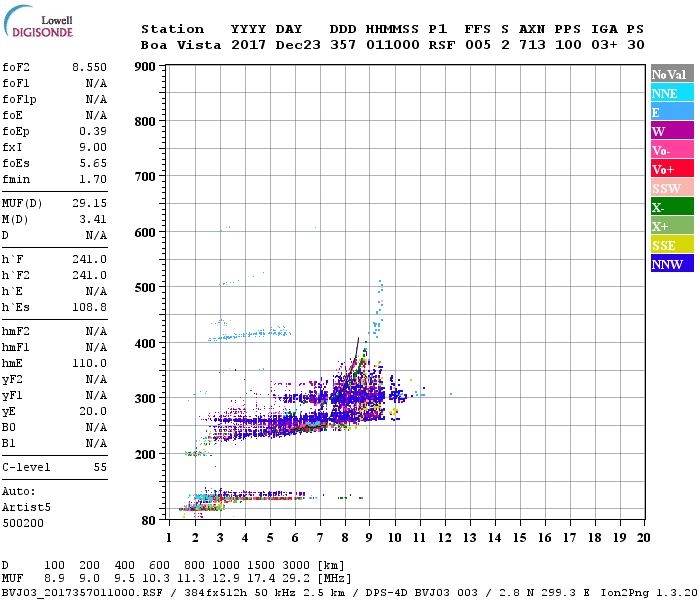Select the X+ light green legend swatch

pos(672,225)
